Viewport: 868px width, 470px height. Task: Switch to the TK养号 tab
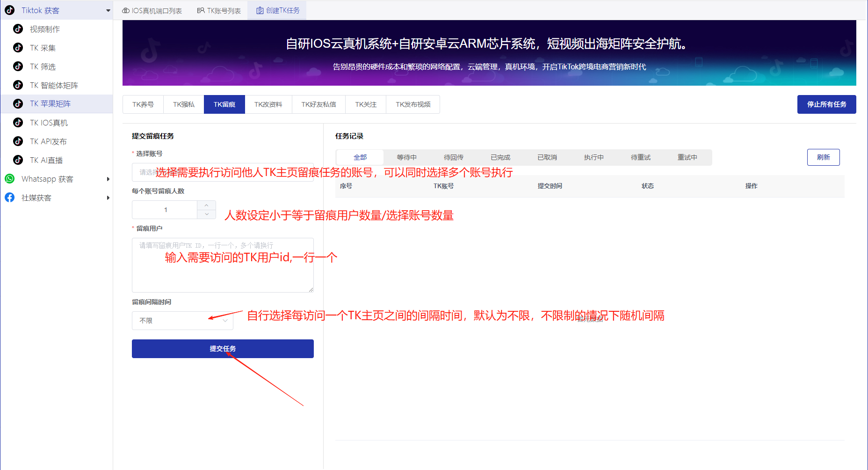(143, 104)
